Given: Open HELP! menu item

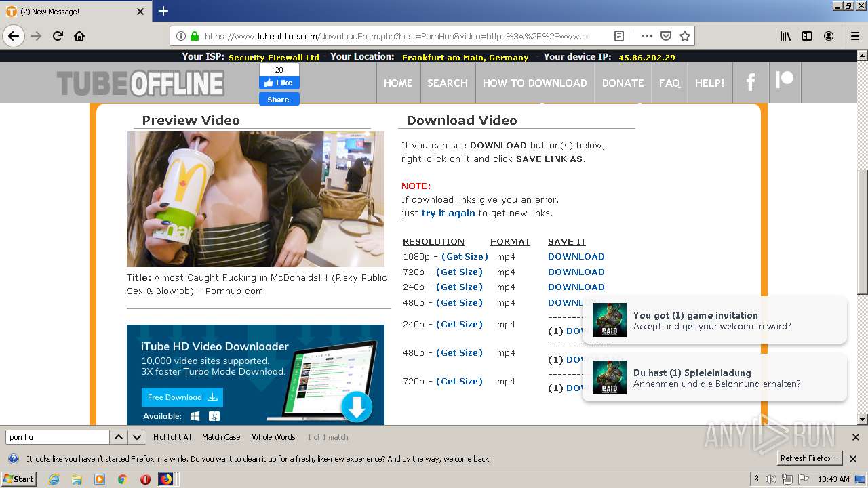Looking at the screenshot, I should click(710, 83).
